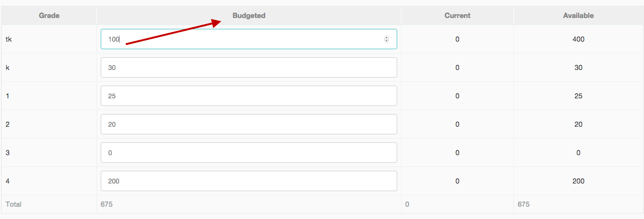Viewport: 644px width, 219px height.
Task: Edit the grade 2 budgeted field showing 20
Action: coord(249,124)
